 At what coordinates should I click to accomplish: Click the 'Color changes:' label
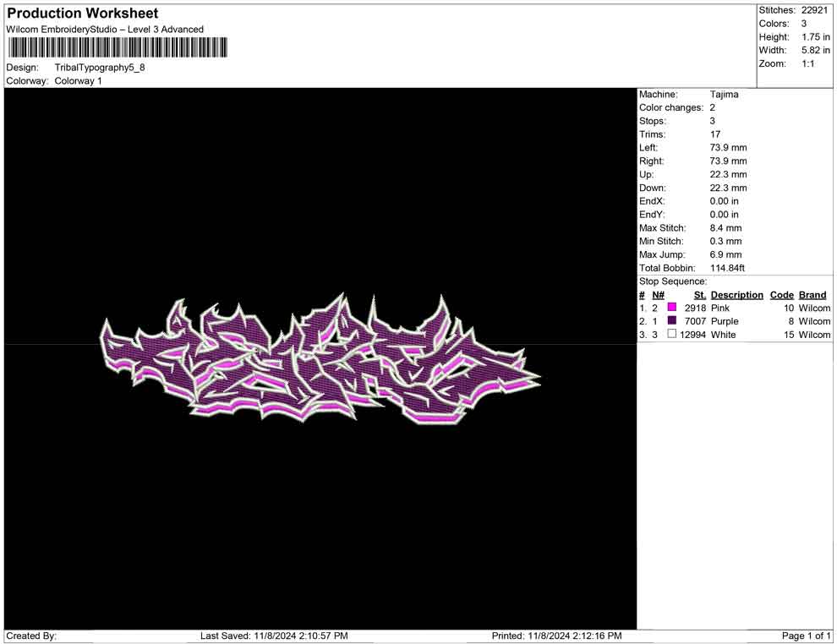[x=671, y=108]
